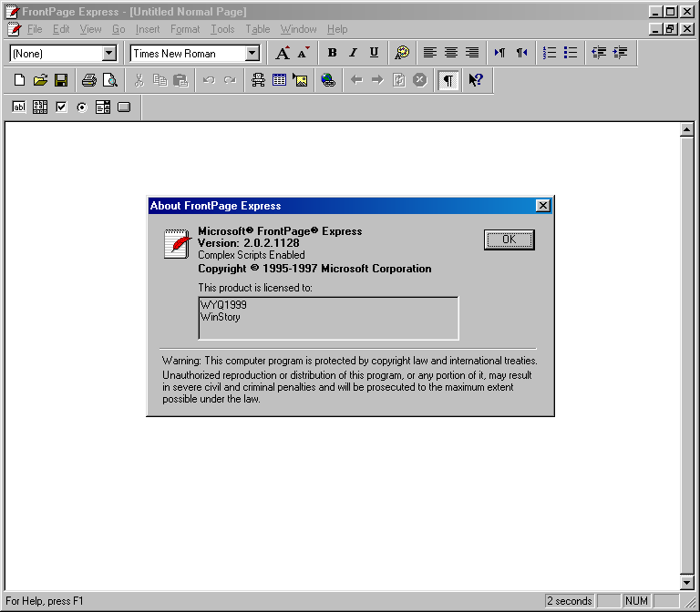The image size is (700, 612).
Task: Insert Drop-Down Menu form field
Action: click(x=103, y=107)
